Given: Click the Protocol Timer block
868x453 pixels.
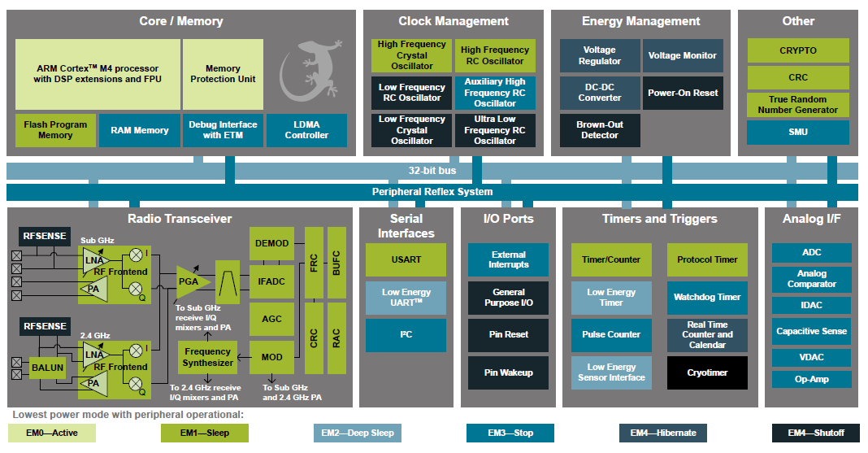Looking at the screenshot, I should 707,259.
